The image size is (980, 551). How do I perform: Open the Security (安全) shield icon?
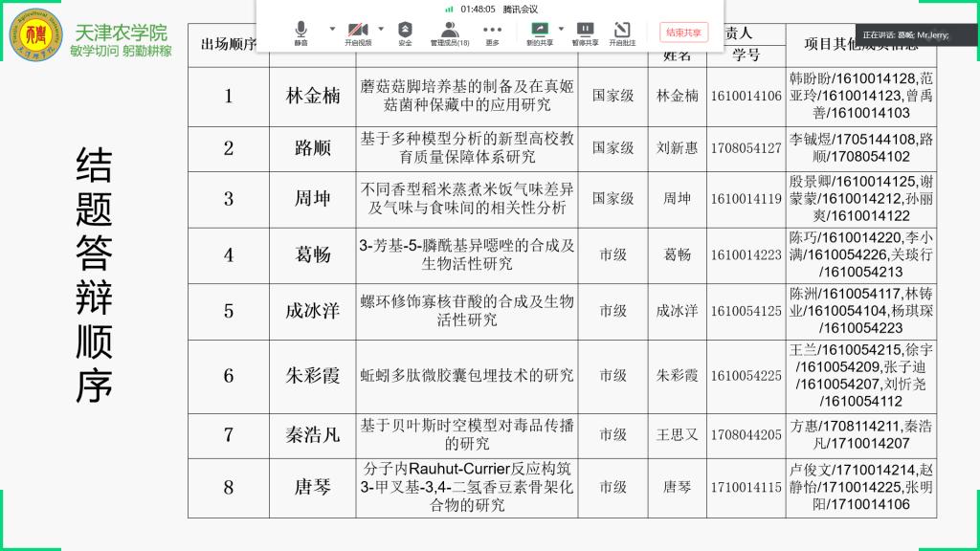405,33
